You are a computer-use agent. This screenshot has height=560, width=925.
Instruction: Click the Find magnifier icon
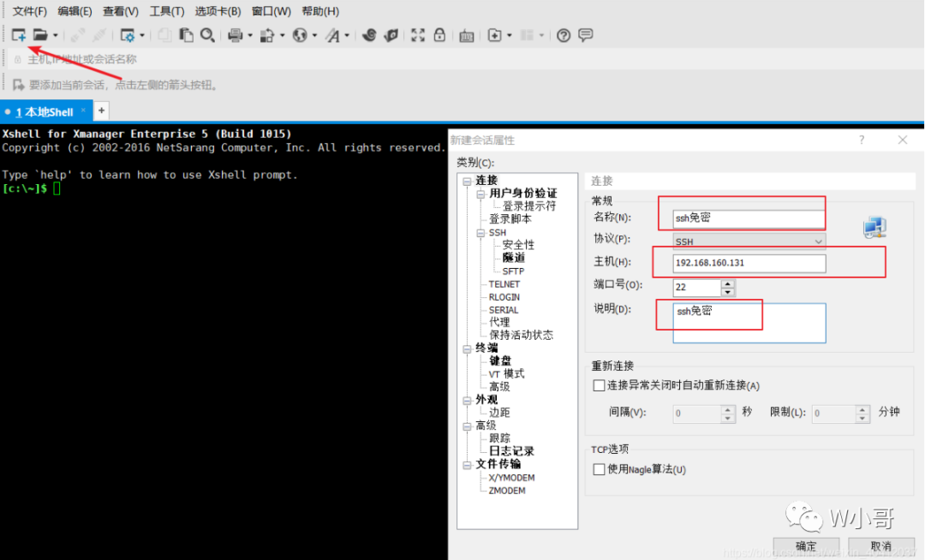click(207, 35)
